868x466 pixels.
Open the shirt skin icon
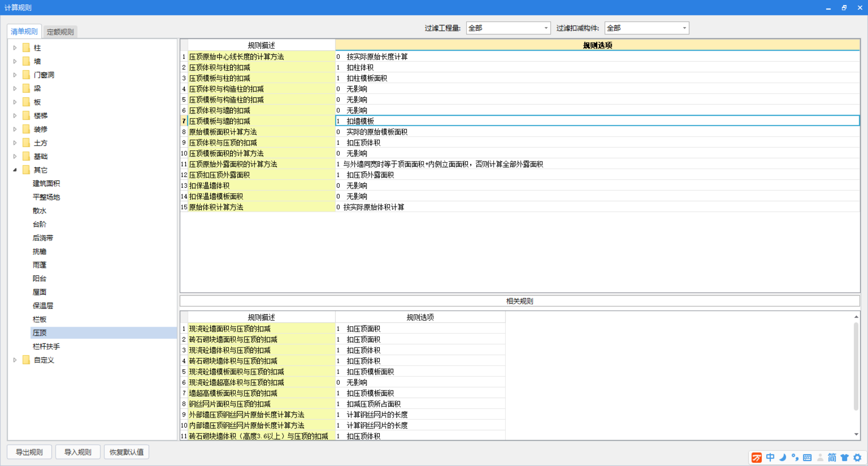844,458
